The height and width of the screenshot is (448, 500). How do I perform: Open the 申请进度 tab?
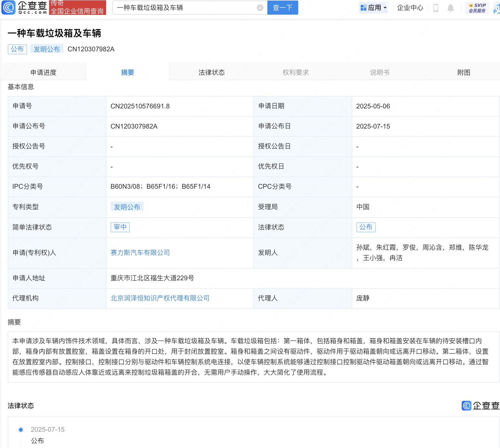click(x=44, y=72)
